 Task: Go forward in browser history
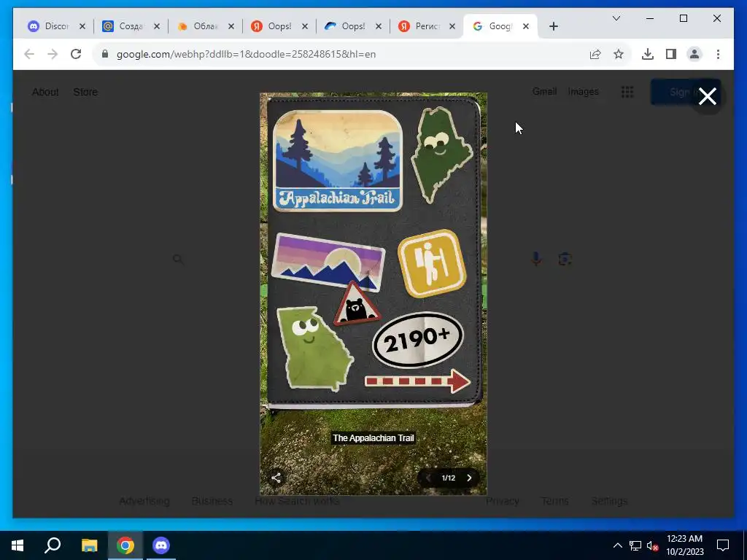click(x=53, y=54)
